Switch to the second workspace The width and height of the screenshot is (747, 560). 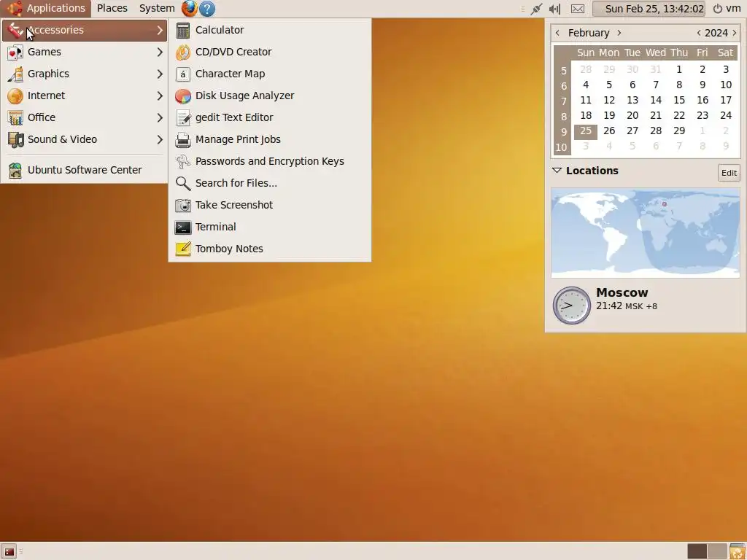click(716, 551)
